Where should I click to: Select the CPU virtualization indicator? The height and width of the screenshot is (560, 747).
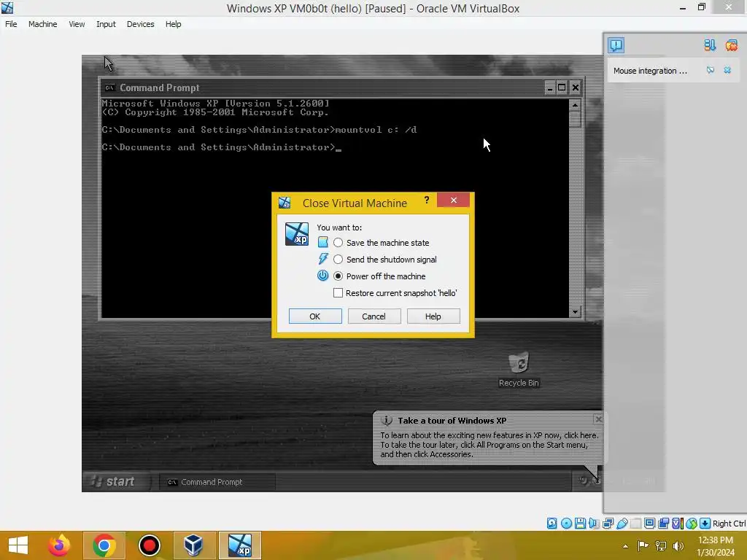[677, 524]
